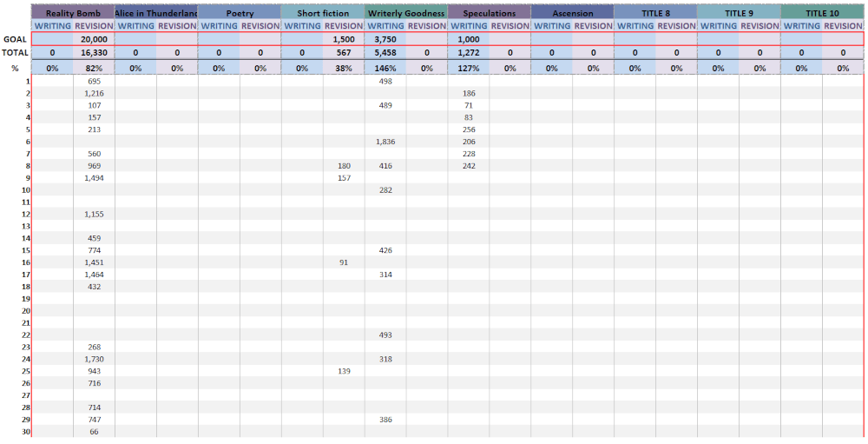This screenshot has height=444, width=868.
Task: Click the 1,730 entry on day 24
Action: click(x=94, y=359)
